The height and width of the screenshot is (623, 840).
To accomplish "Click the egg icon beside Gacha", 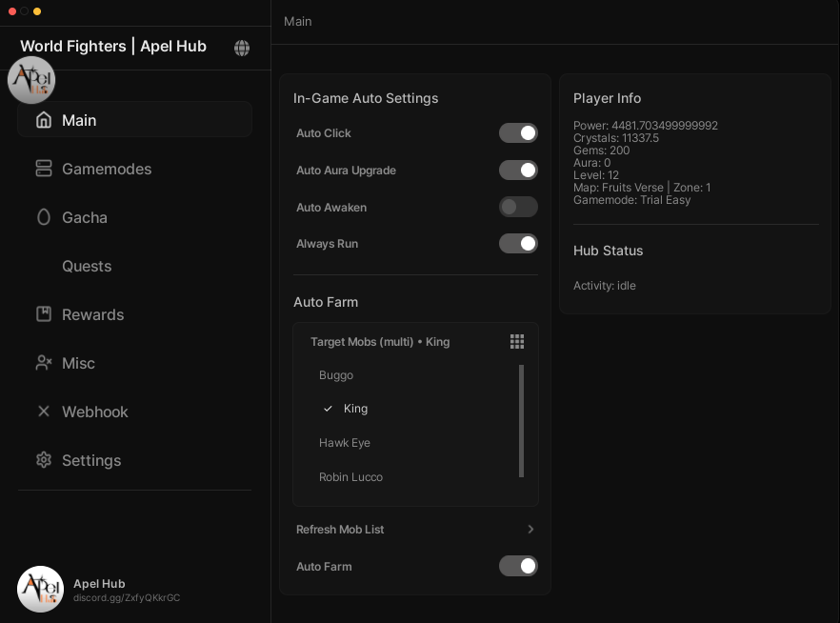I will tap(44, 217).
